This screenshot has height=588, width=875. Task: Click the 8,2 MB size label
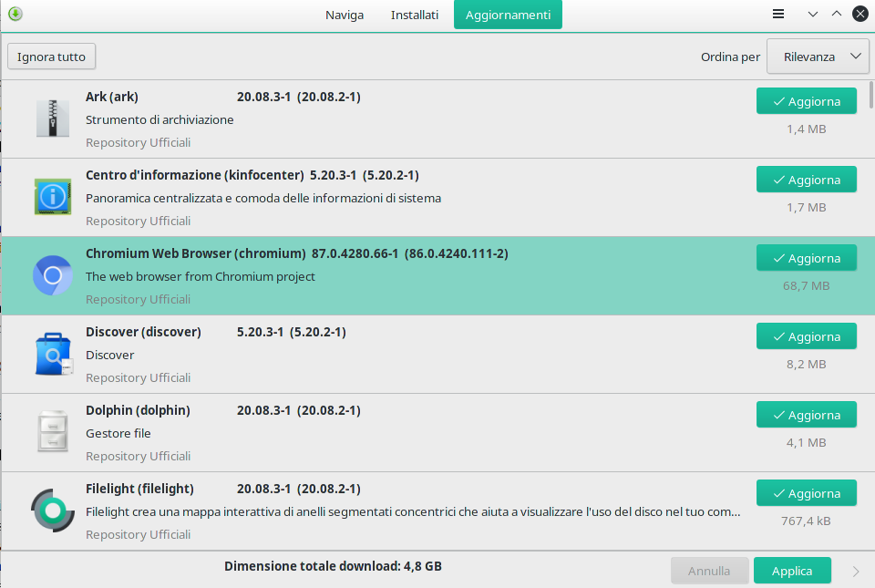click(x=807, y=365)
